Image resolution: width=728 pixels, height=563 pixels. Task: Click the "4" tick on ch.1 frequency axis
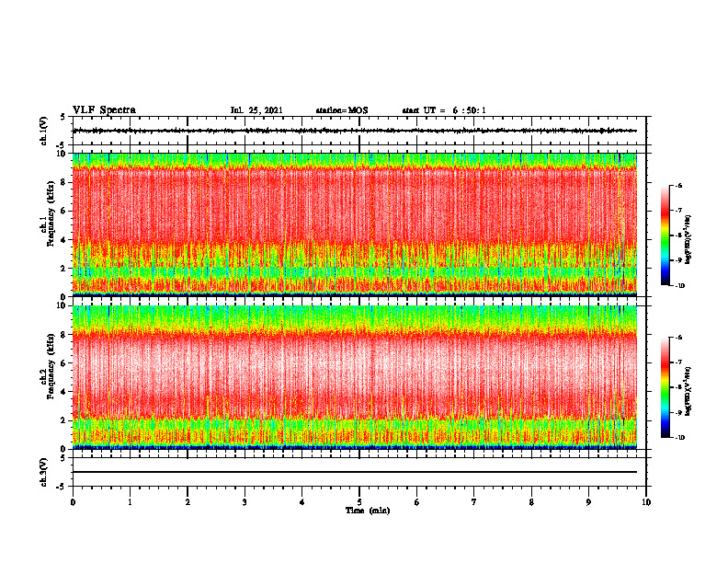(x=63, y=240)
